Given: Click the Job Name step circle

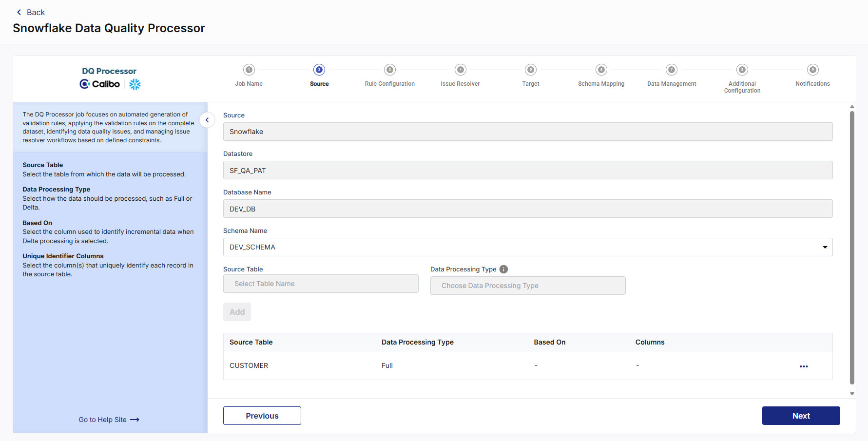Looking at the screenshot, I should (x=249, y=70).
